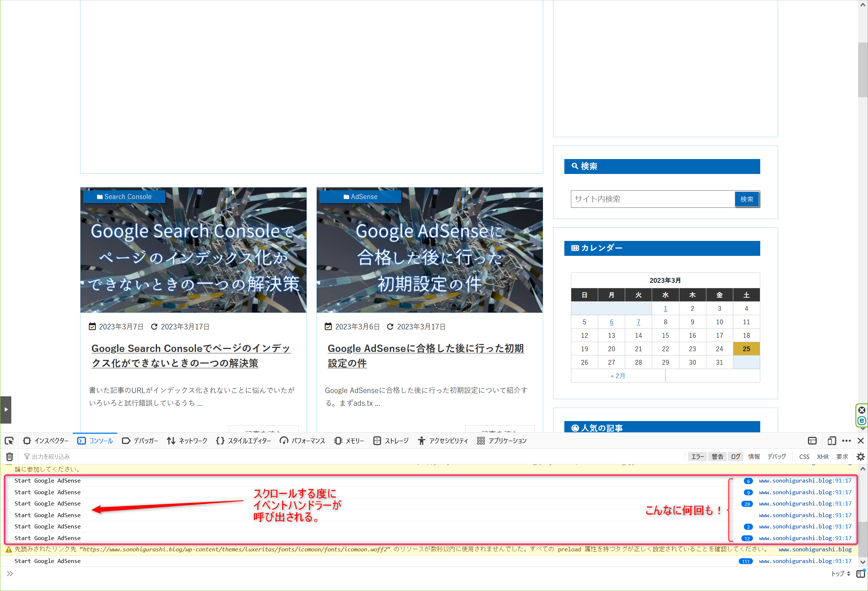Click the AdSense article thumbnail

click(x=430, y=250)
